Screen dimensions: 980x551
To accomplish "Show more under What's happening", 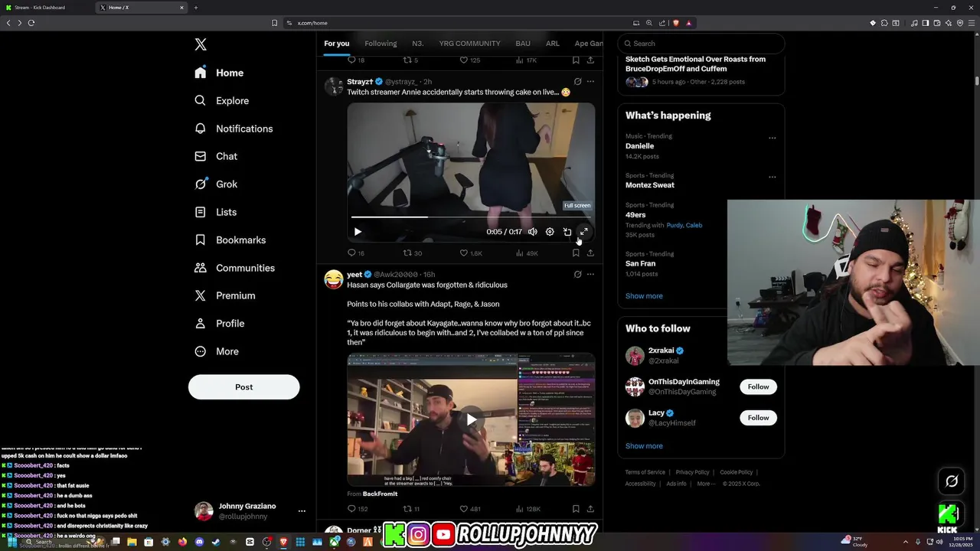I will pyautogui.click(x=644, y=296).
